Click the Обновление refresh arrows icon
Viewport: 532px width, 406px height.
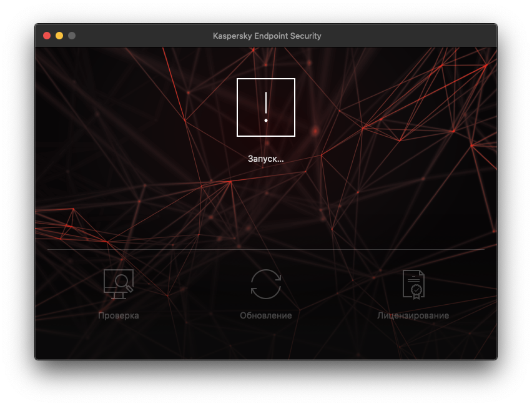pos(265,284)
